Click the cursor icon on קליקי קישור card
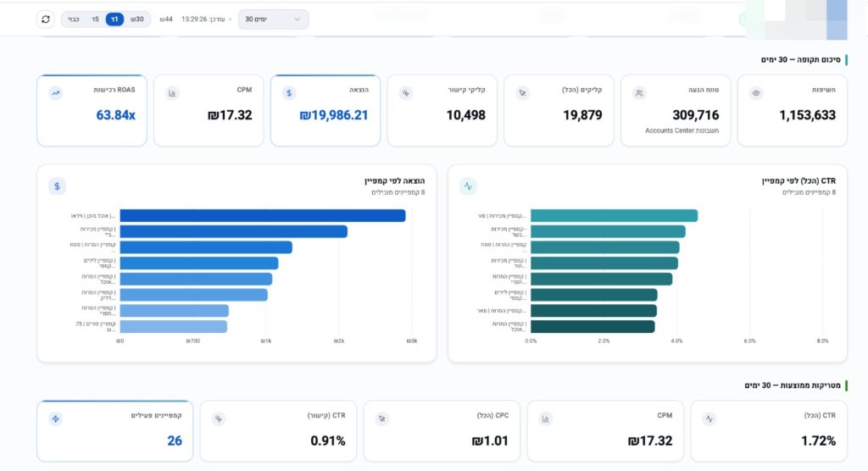The height and width of the screenshot is (471, 868). (x=406, y=93)
